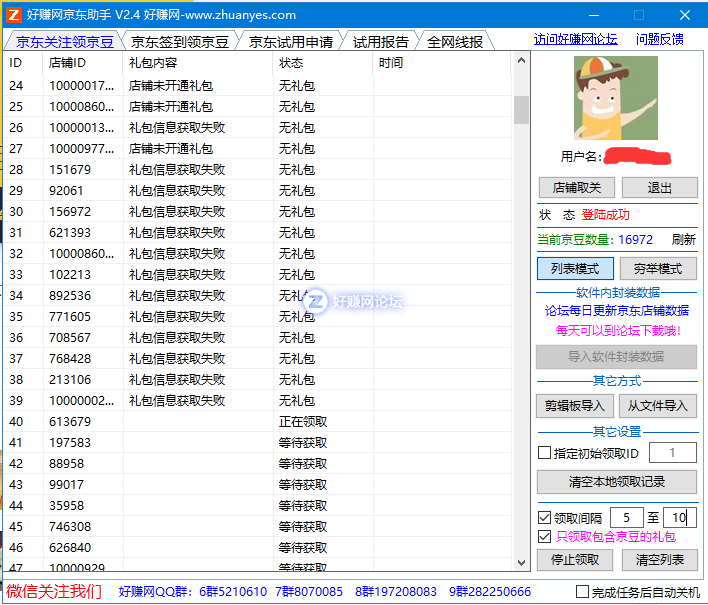The height and width of the screenshot is (605, 708).
Task: Click the bean count value 16972
Action: click(x=635, y=239)
